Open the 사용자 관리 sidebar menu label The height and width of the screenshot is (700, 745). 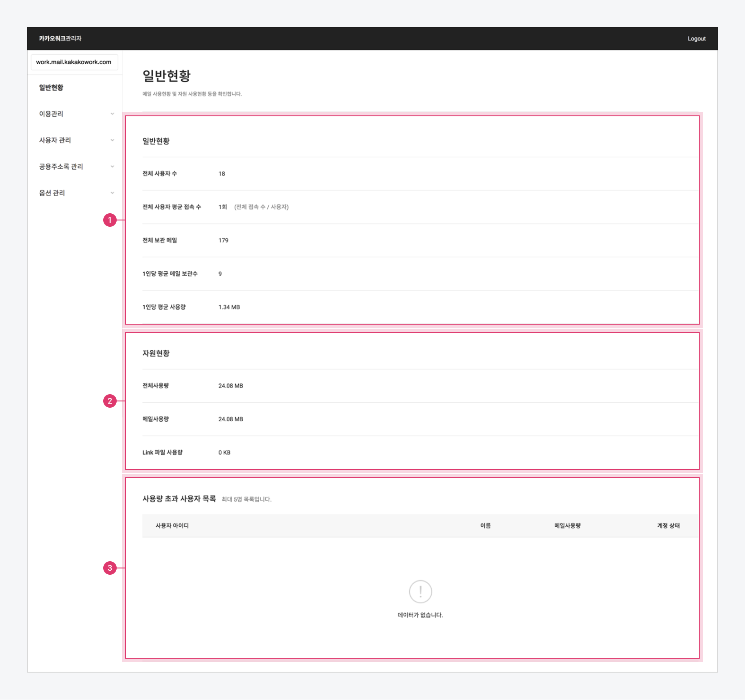(55, 140)
